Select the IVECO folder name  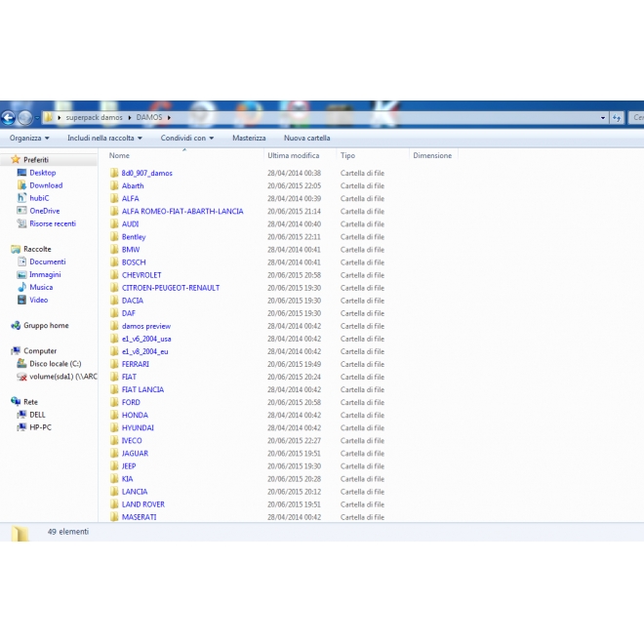132,441
